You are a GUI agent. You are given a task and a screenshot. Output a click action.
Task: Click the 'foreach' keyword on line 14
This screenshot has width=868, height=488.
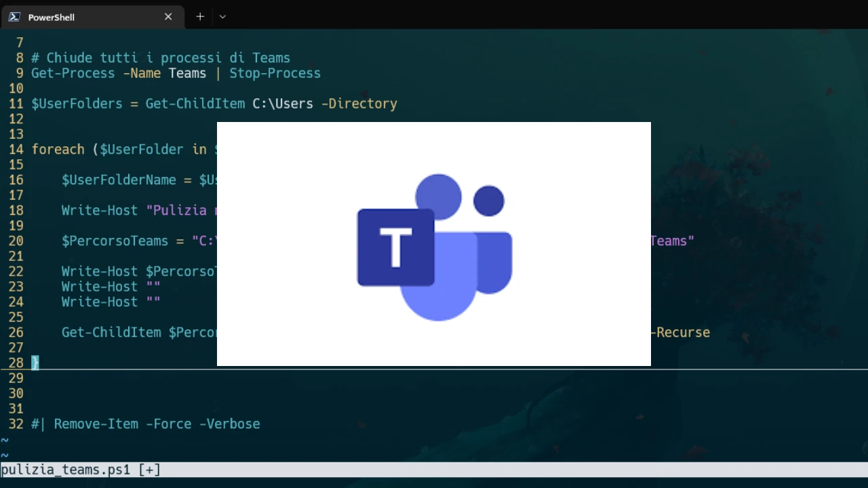pos(58,149)
